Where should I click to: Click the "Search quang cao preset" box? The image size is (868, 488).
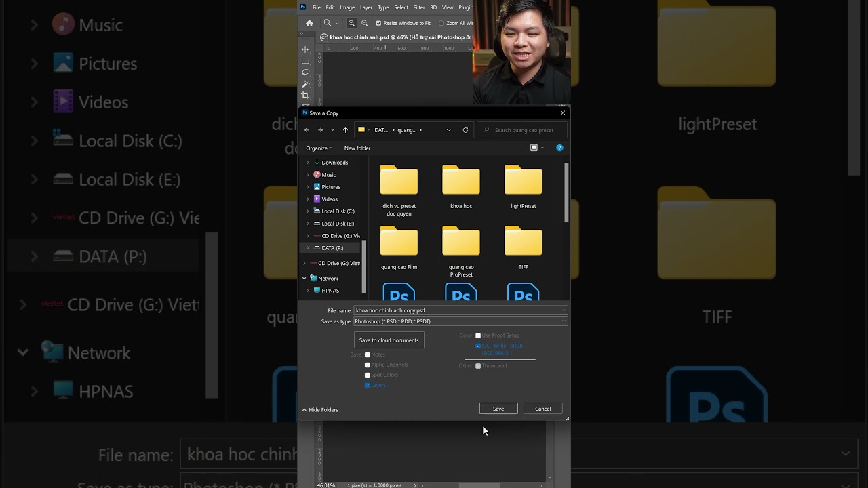(522, 130)
